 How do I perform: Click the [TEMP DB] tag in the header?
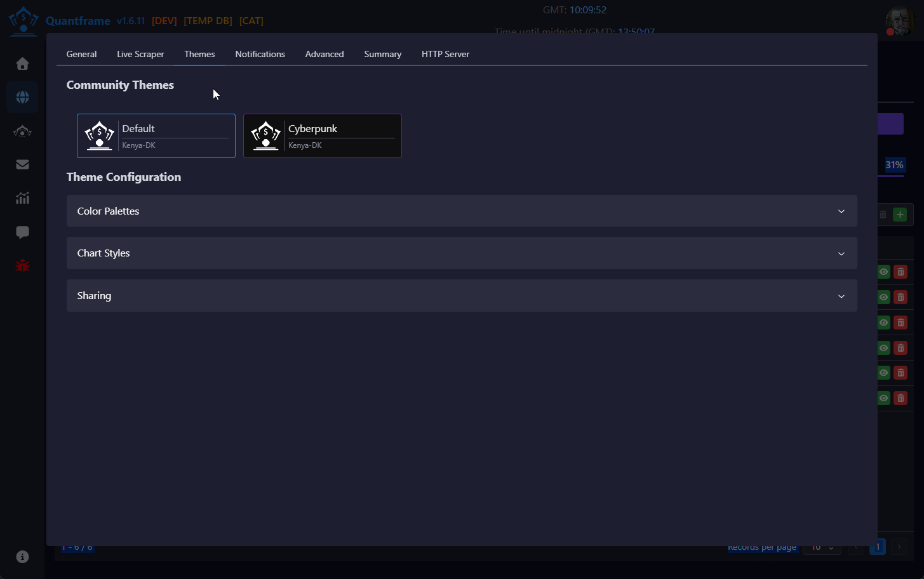click(x=208, y=20)
